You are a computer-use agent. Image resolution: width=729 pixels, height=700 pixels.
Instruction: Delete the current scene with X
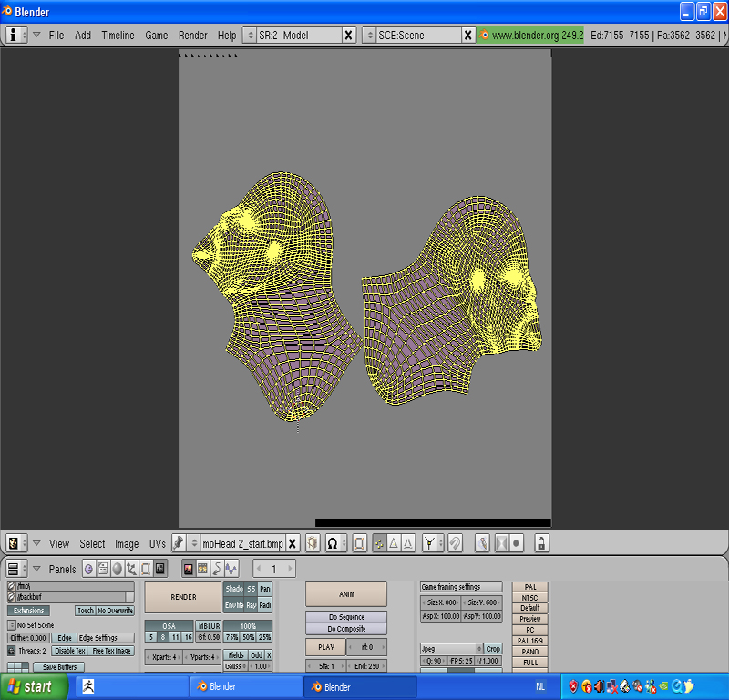tap(467, 36)
